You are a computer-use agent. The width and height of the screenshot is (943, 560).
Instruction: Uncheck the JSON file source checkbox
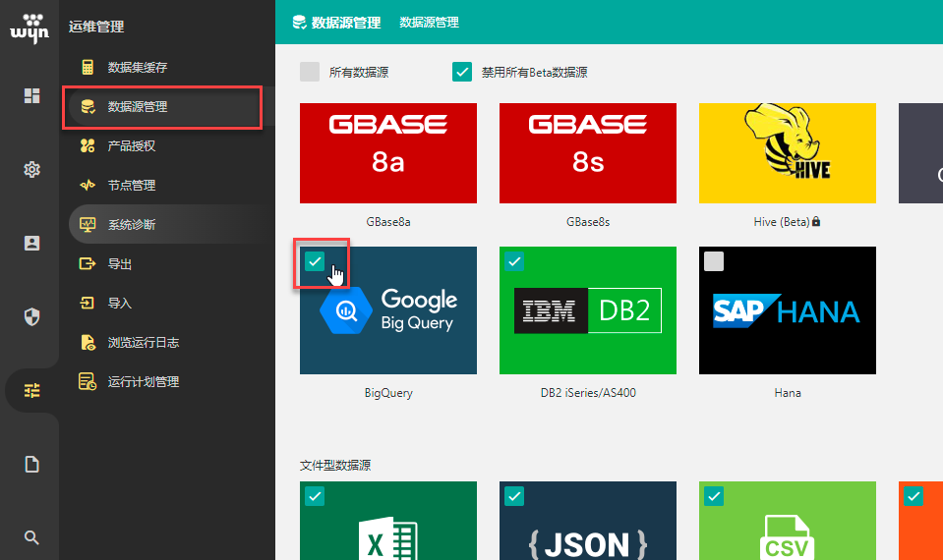coord(514,496)
